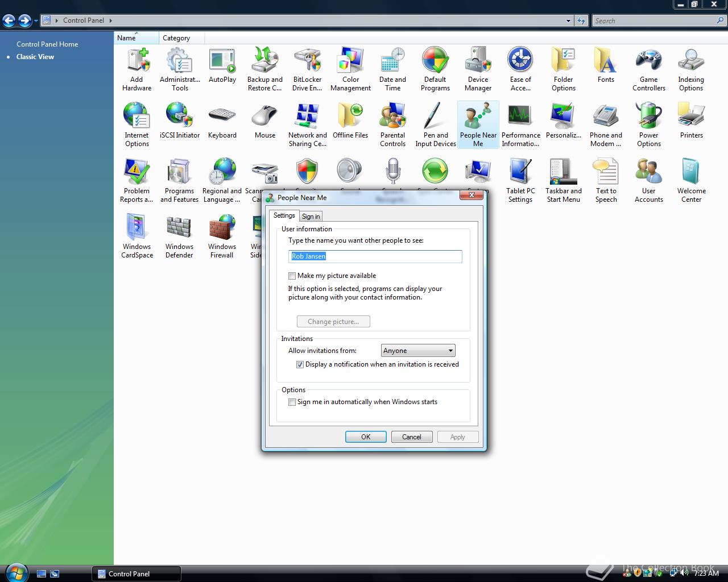This screenshot has height=582, width=728.
Task: Open Parental Controls
Action: coord(392,125)
